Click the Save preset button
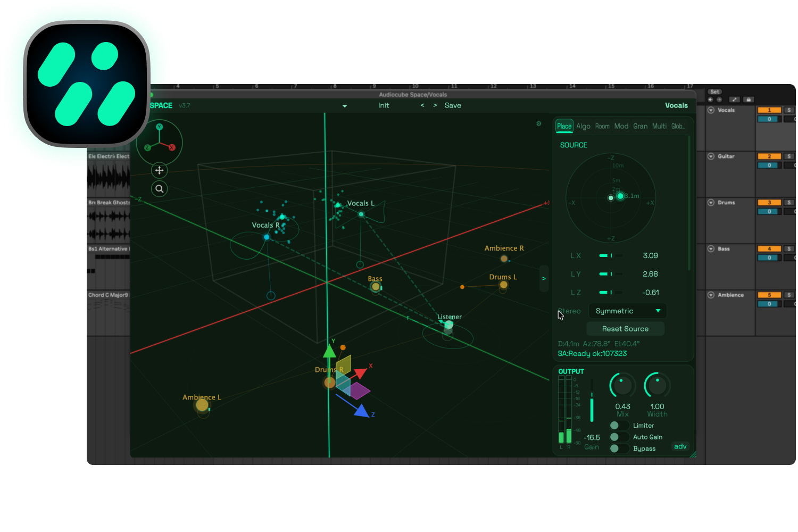The height and width of the screenshot is (532, 798). click(x=453, y=105)
